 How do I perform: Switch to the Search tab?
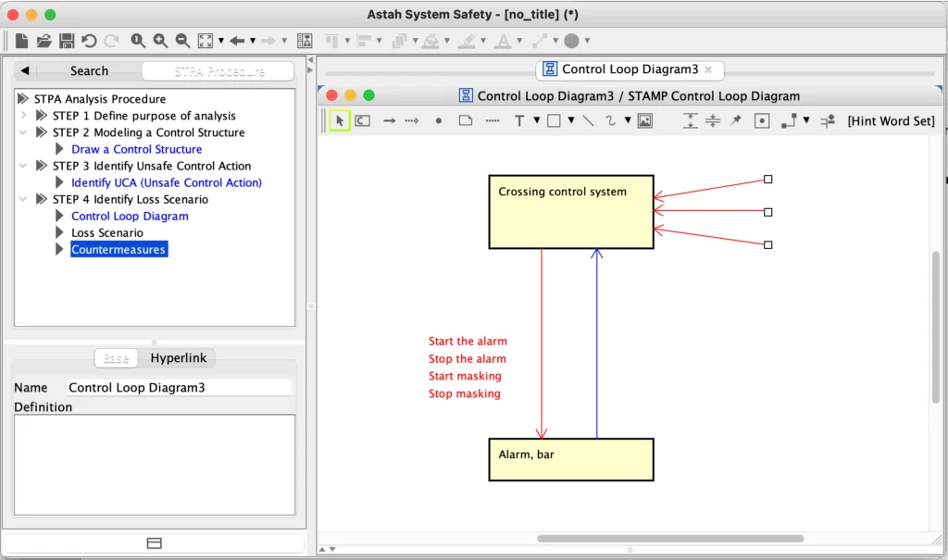(89, 70)
